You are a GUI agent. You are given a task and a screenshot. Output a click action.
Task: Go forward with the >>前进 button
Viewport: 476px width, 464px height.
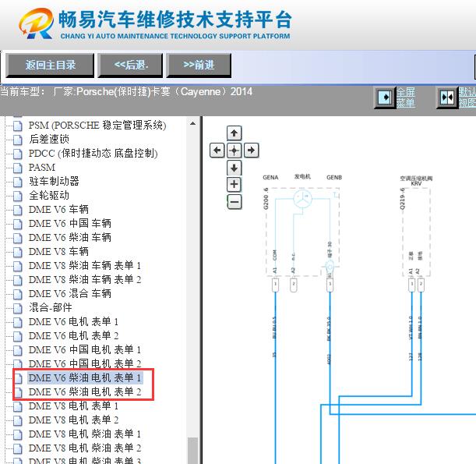(199, 65)
